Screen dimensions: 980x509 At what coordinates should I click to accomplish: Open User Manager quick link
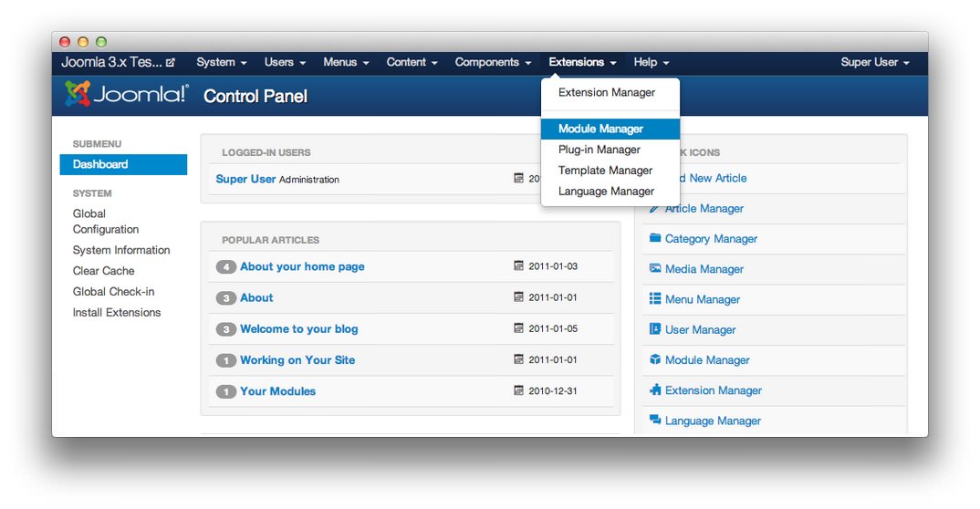click(701, 330)
